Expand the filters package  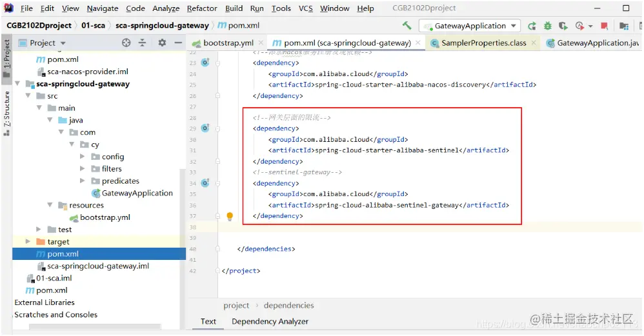pyautogui.click(x=82, y=168)
